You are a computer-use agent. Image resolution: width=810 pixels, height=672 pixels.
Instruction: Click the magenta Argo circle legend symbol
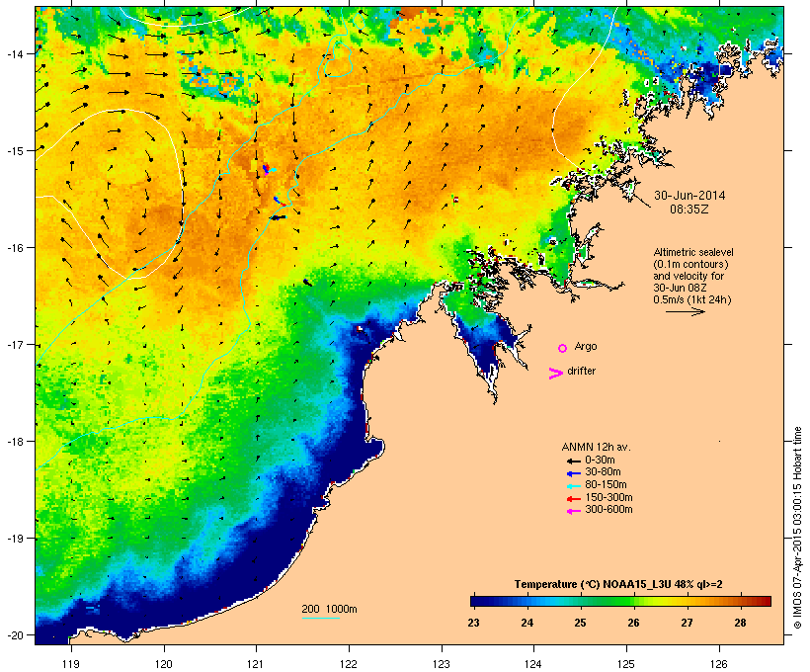click(563, 348)
